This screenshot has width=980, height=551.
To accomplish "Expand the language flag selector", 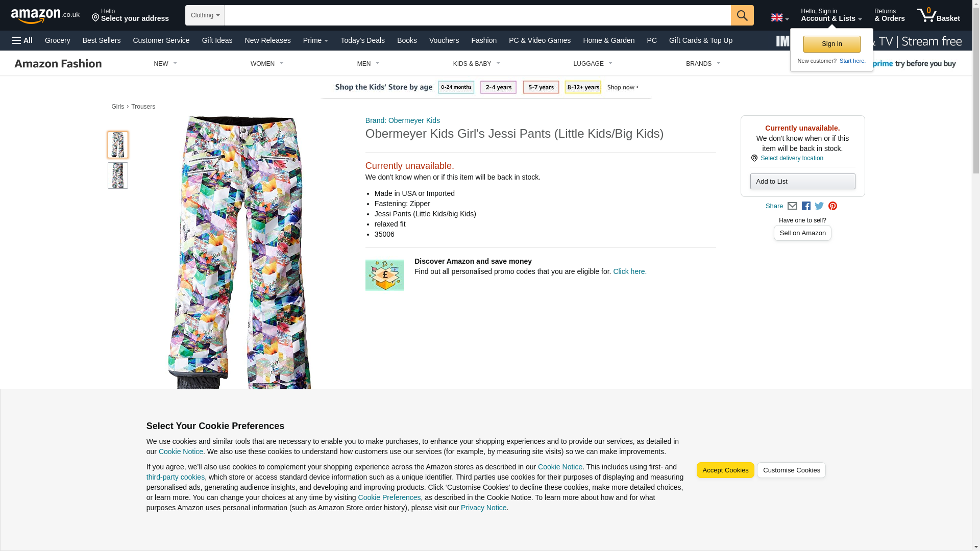I will pyautogui.click(x=779, y=18).
